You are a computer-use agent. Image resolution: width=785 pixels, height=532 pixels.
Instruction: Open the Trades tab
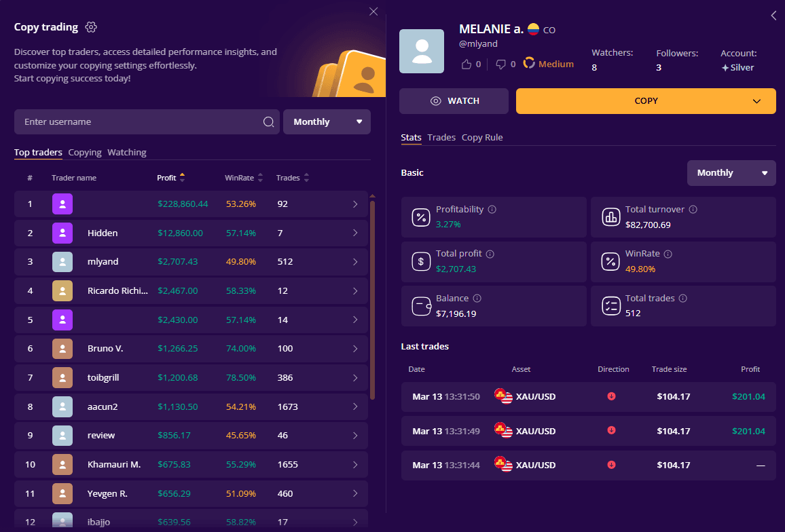(x=441, y=137)
